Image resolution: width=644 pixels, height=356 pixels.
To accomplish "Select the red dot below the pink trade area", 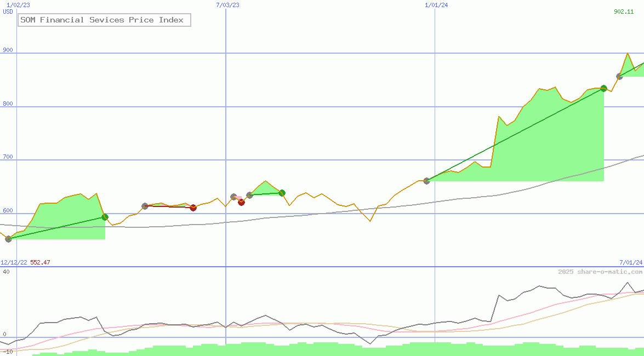I will coord(242,202).
